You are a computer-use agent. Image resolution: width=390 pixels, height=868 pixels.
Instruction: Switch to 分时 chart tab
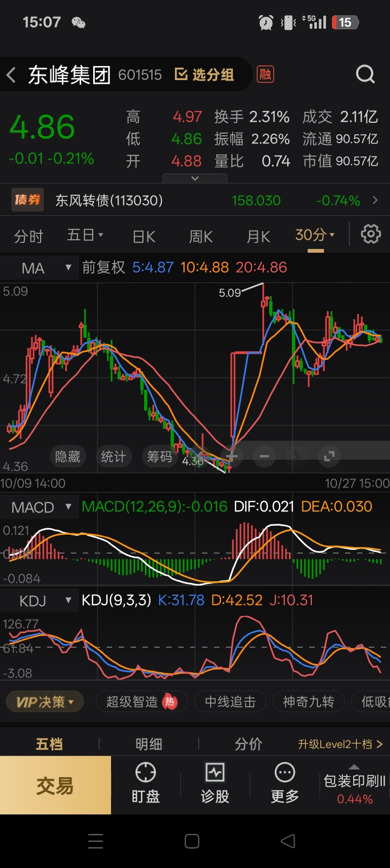(x=29, y=236)
